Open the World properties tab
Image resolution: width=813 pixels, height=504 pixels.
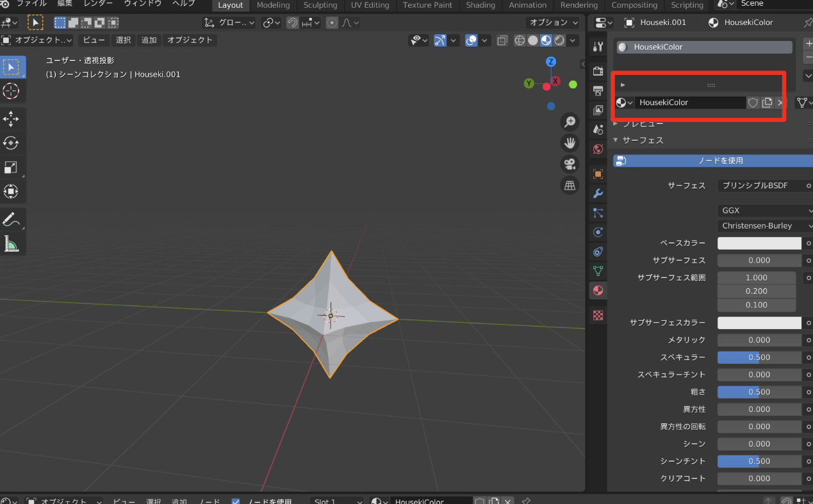(598, 149)
